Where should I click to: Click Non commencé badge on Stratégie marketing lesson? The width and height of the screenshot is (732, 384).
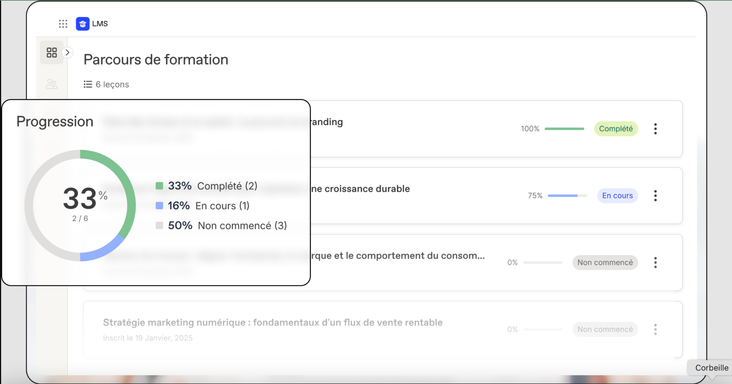pos(605,329)
